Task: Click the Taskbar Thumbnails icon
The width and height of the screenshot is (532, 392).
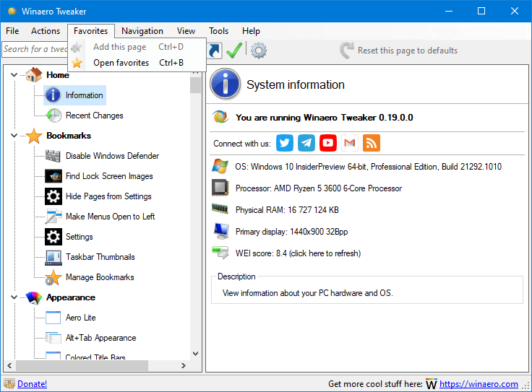Action: click(x=53, y=257)
